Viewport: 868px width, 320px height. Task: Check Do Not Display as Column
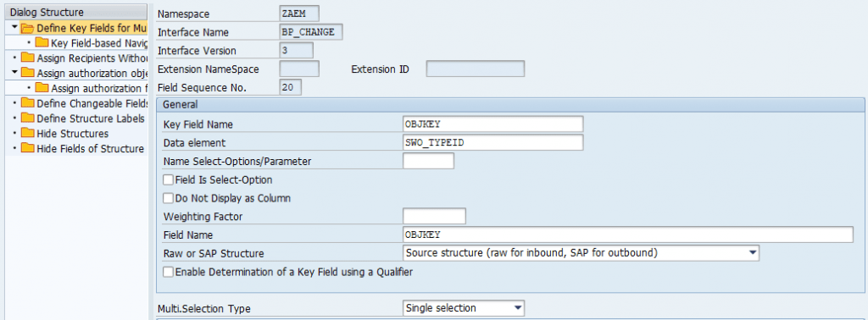tap(169, 198)
